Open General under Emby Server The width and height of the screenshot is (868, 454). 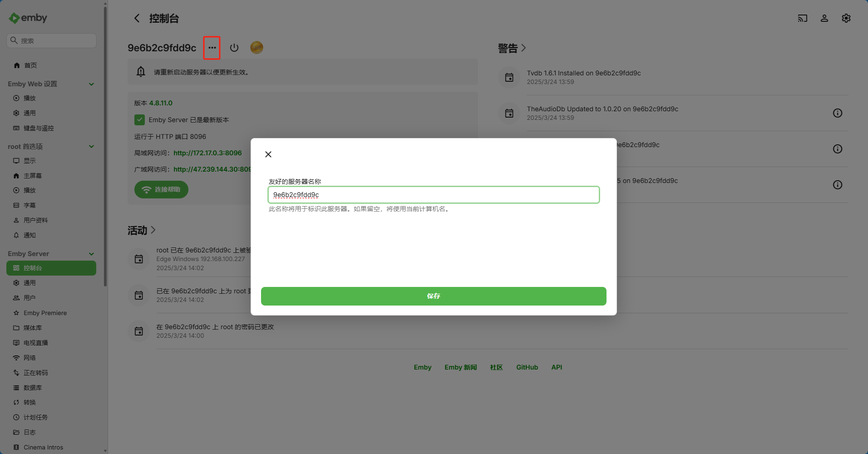coord(51,283)
